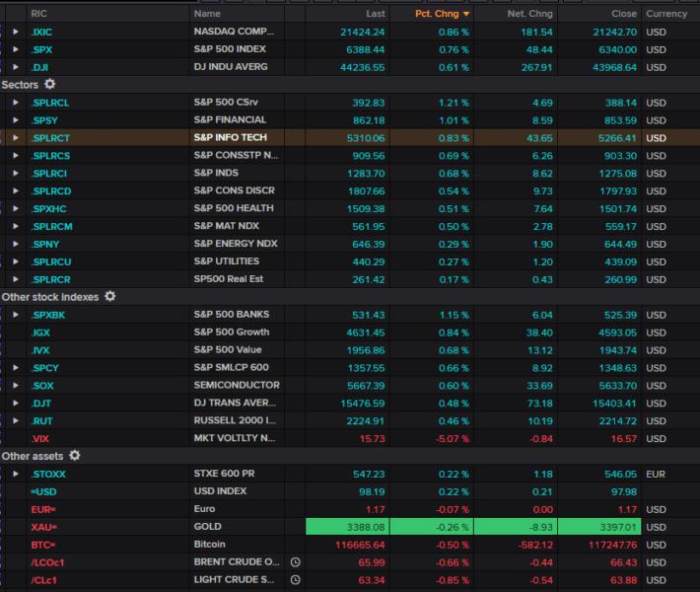Screen dimensions: 700x592
Task: Click the Pct. Chng sort arrow
Action: 466,14
